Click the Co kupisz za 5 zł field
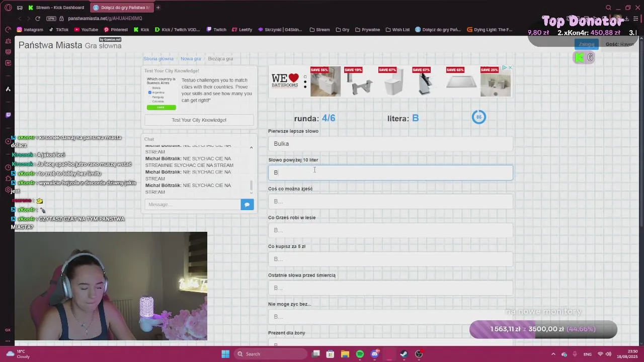Viewport: 644px width, 362px height. pyautogui.click(x=390, y=259)
